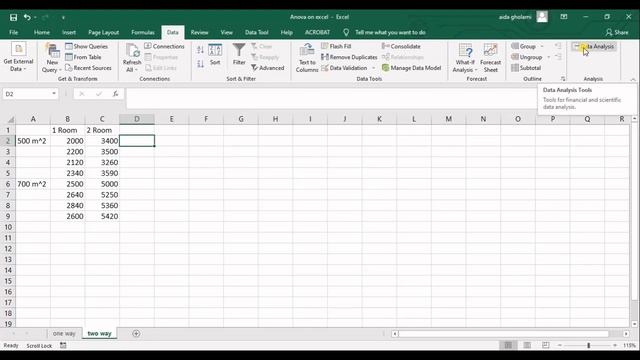
Task: Toggle the Filter funnel
Action: (239, 54)
